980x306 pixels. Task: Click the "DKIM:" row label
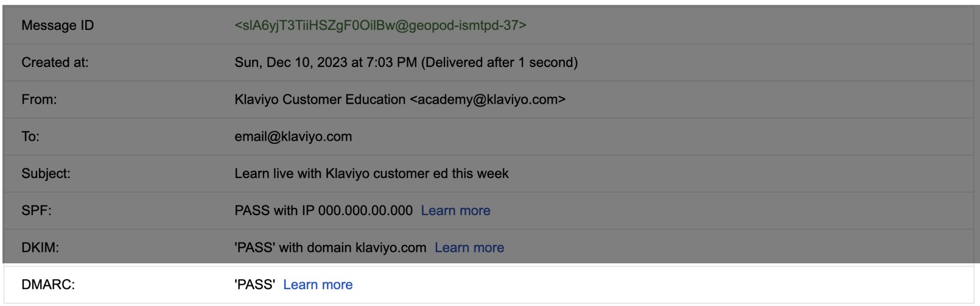[x=40, y=247]
